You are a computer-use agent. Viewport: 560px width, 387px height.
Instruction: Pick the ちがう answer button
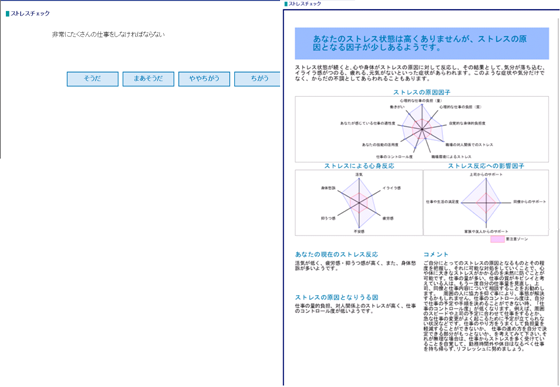point(257,79)
